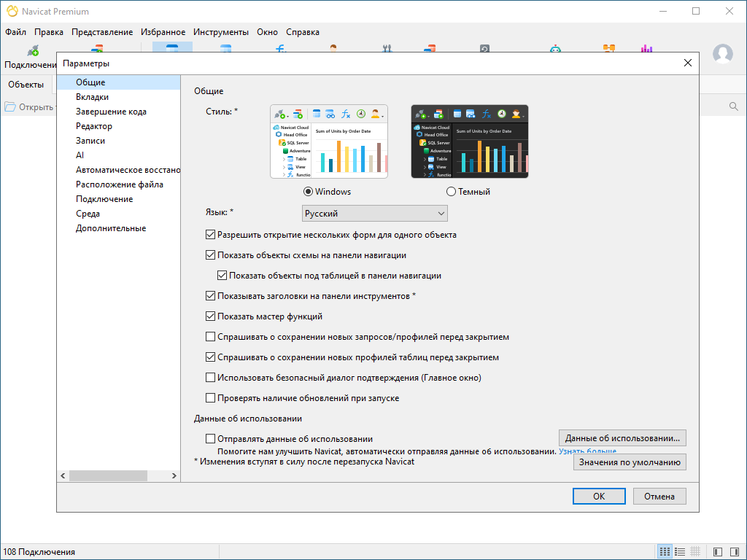Click the dark theme preview thumbnail
Image resolution: width=747 pixels, height=560 pixels.
[470, 141]
